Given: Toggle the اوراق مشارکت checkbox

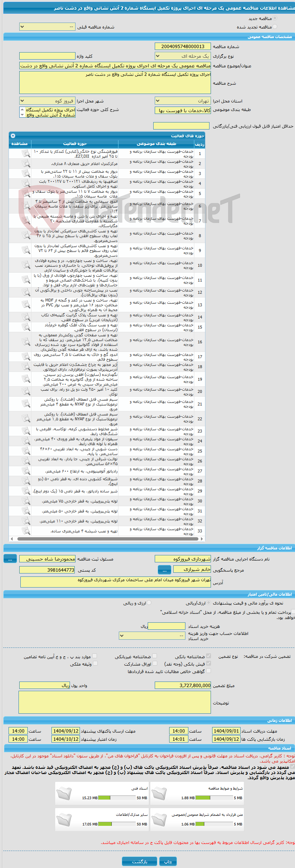Looking at the screenshot, I should (155, 663).
